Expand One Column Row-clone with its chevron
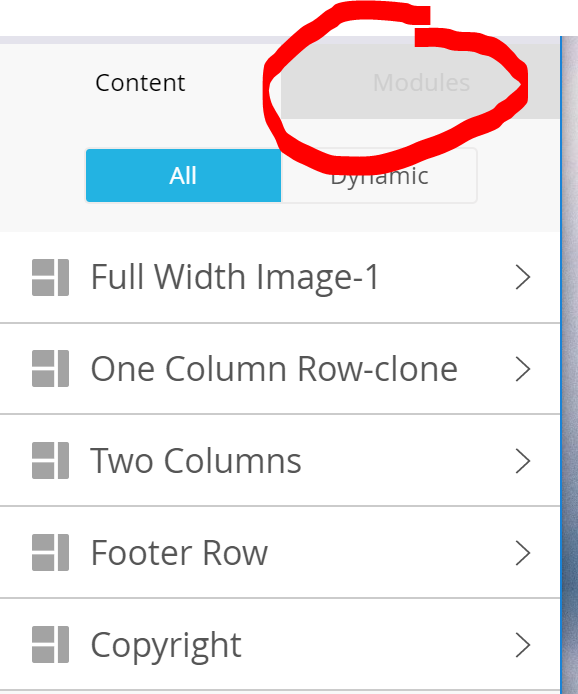This screenshot has width=578, height=694. 523,369
